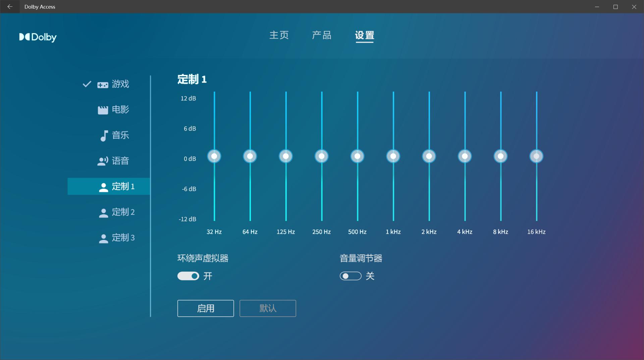The image size is (644, 360).
Task: Click the 默认 reset button
Action: coord(267,308)
